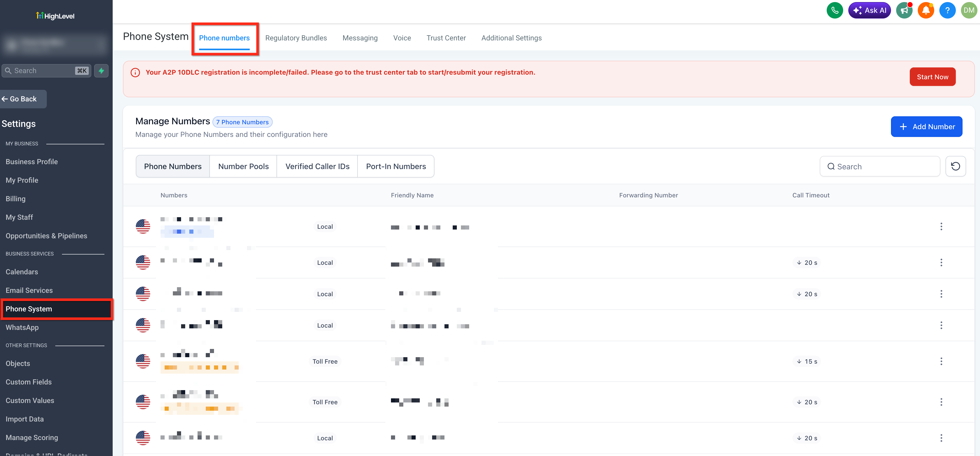
Task: Click the Numbers column header
Action: 174,195
